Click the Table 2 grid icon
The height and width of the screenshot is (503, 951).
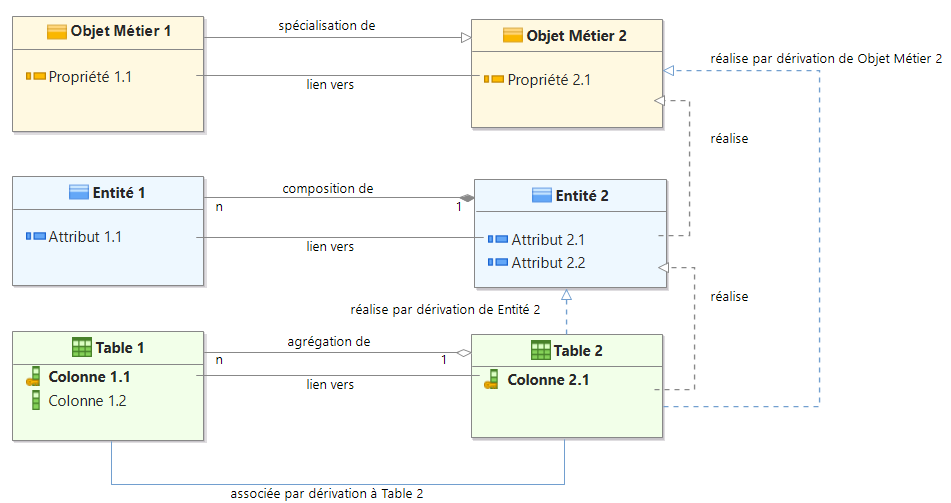[540, 350]
